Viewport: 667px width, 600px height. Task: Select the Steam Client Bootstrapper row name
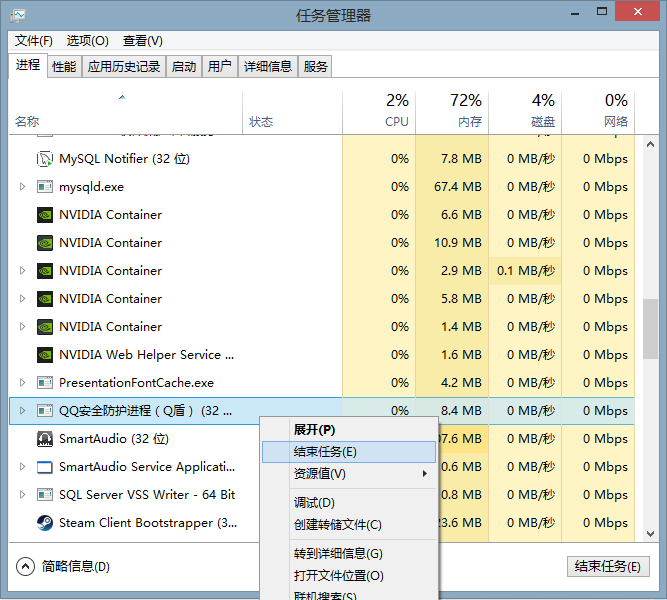click(148, 523)
